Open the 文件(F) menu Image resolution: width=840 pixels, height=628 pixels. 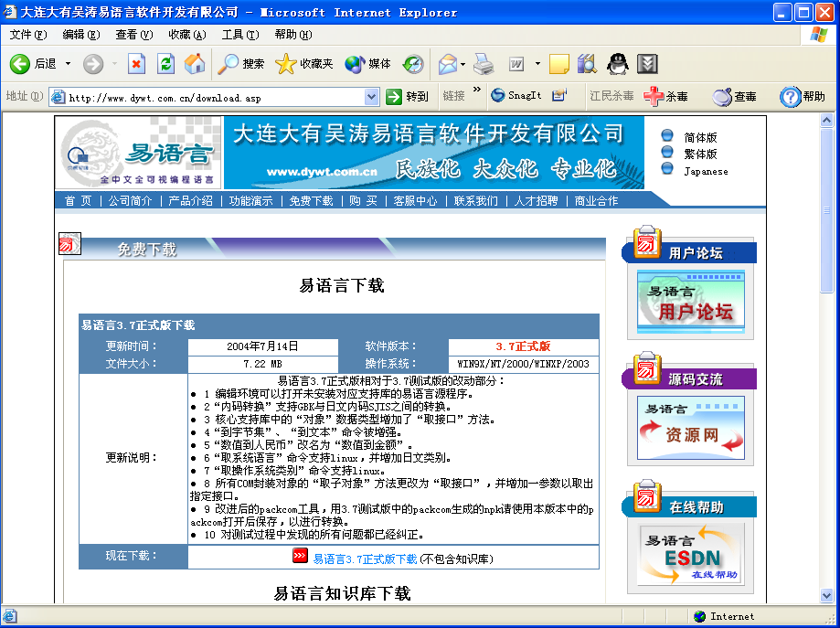click(x=28, y=35)
